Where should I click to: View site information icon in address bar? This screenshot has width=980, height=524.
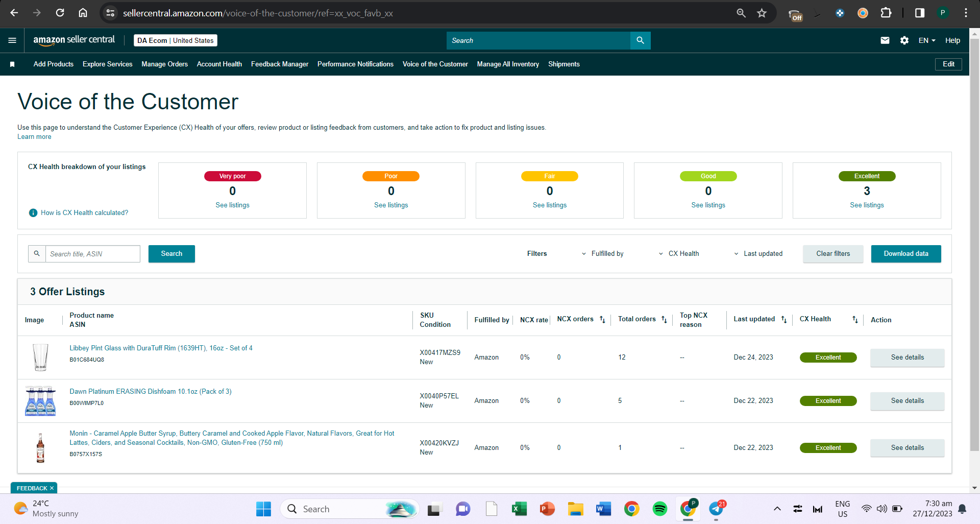point(110,13)
